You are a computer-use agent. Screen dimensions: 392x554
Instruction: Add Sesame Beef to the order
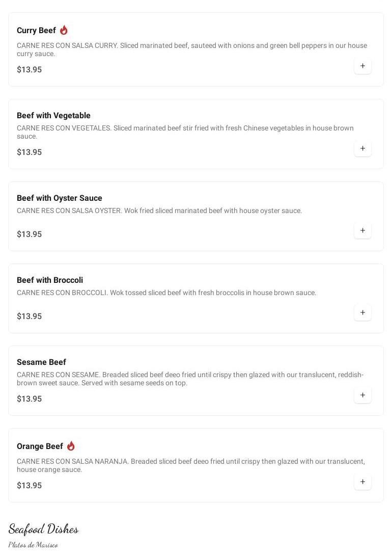(x=362, y=395)
